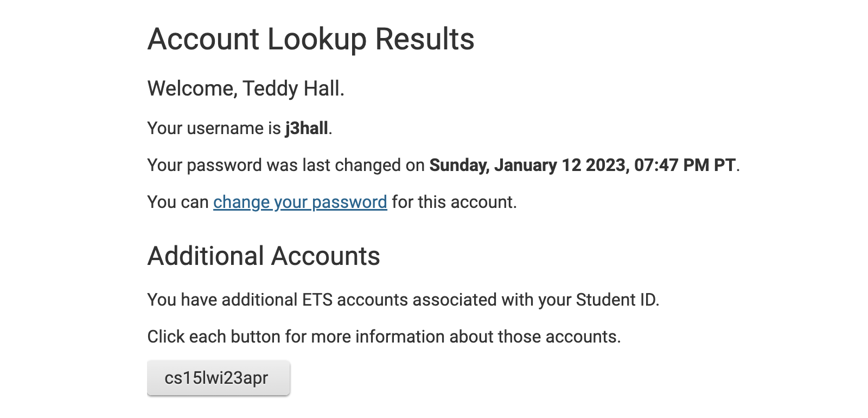Click the 'Click each button' instruction line
Viewport: 868px width, 418px height.
384,337
